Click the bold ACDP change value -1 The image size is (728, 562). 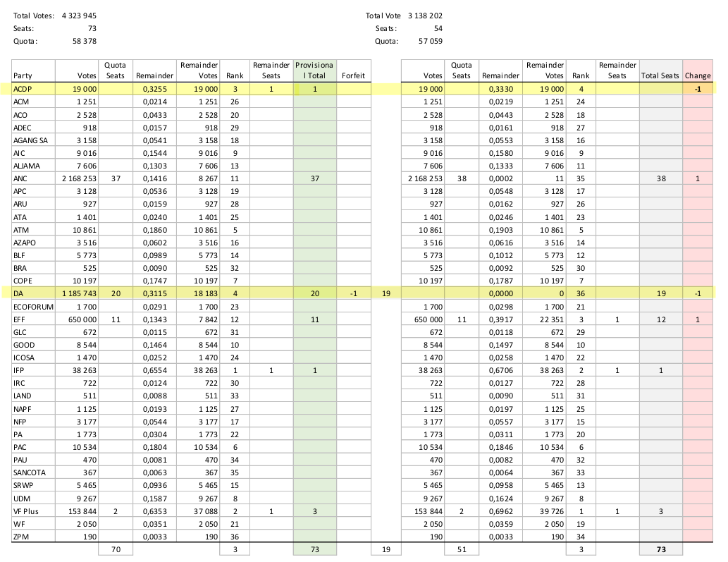(698, 89)
